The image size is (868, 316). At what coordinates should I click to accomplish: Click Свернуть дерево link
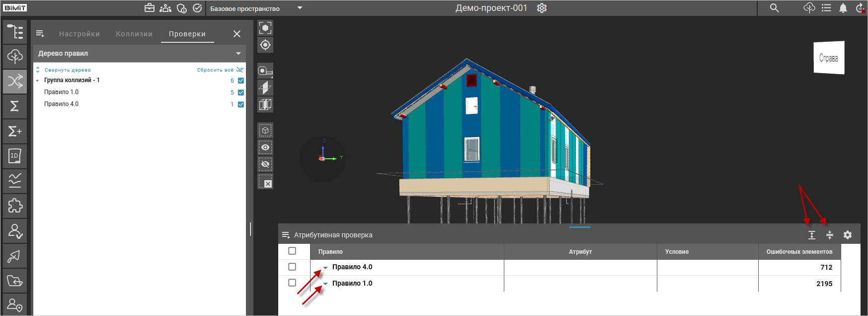click(x=68, y=70)
